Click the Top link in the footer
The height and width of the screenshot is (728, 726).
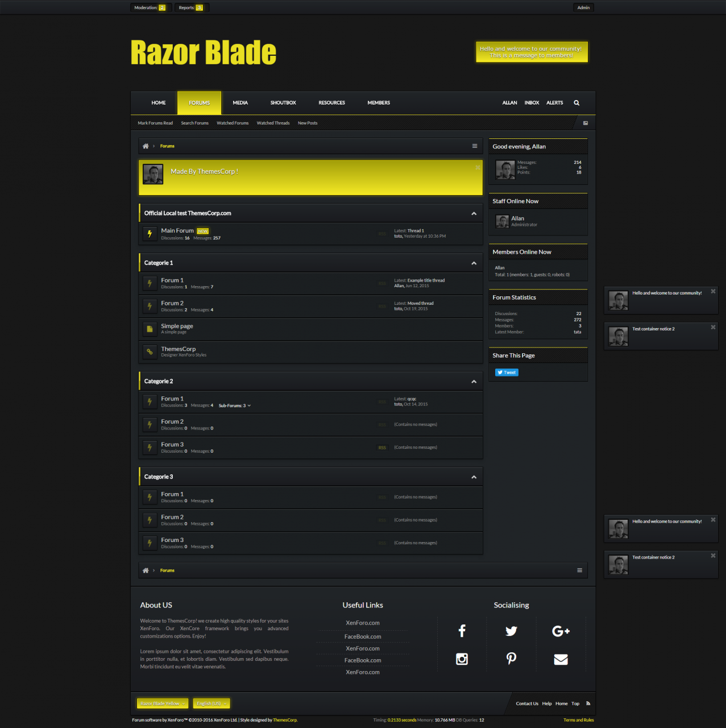(x=575, y=704)
